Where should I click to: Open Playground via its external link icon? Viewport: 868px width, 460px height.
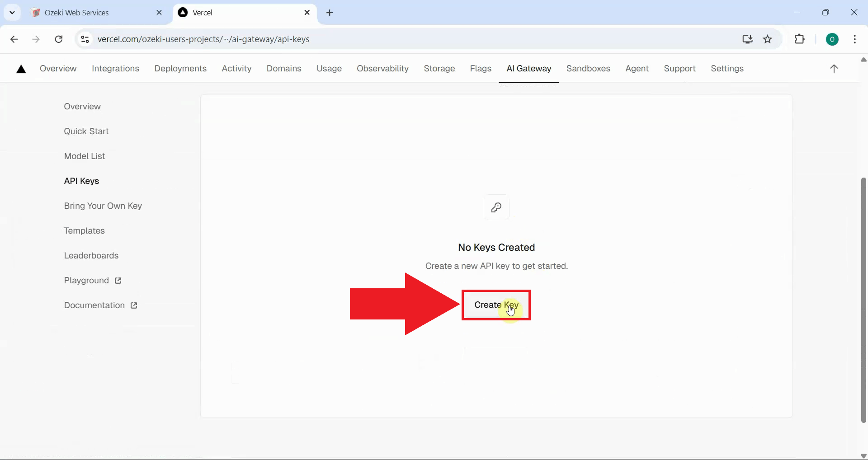pyautogui.click(x=118, y=280)
